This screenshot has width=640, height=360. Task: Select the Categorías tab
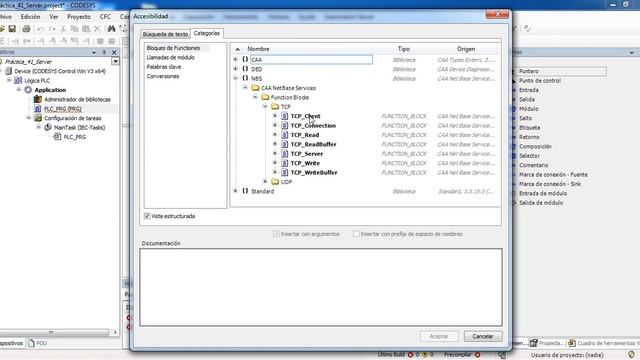pos(207,33)
